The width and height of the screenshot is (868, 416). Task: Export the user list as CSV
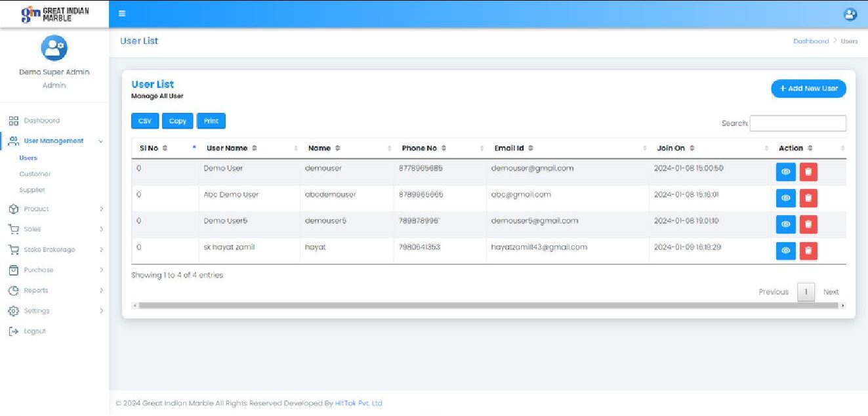(144, 121)
